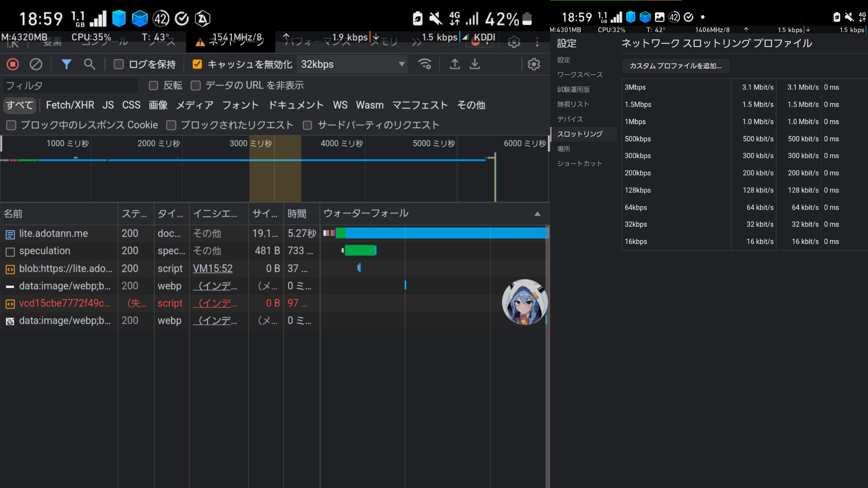The width and height of the screenshot is (868, 488).
Task: Enable ログを保持 checkbox
Action: pyautogui.click(x=119, y=64)
